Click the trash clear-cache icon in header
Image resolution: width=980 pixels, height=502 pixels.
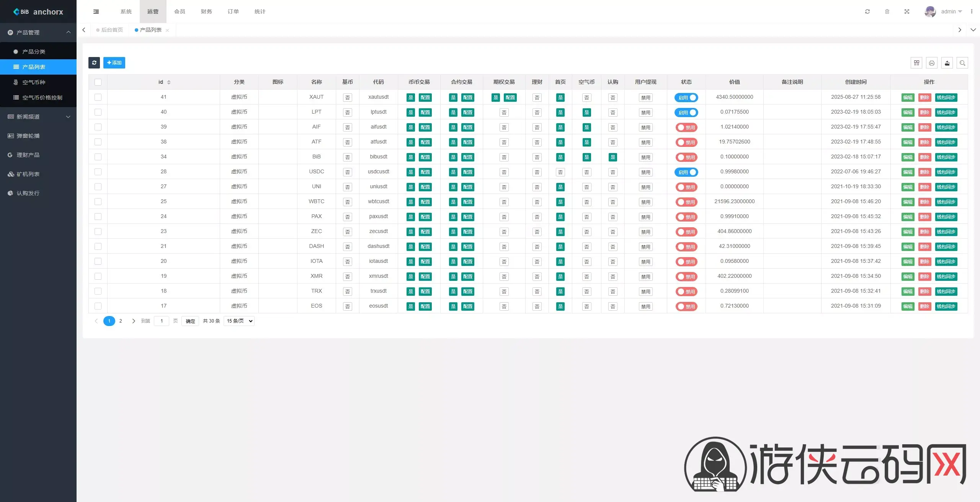pos(887,11)
